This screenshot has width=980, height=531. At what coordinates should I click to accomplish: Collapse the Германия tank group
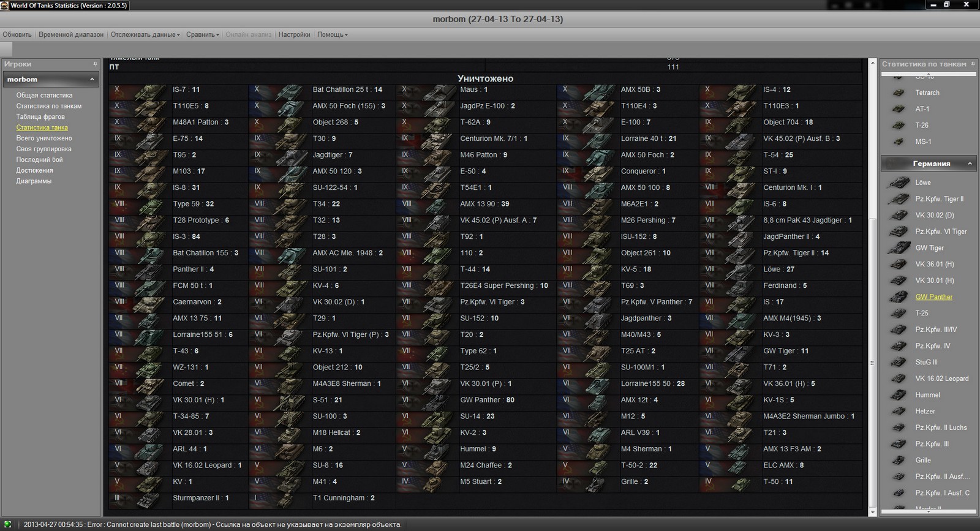(970, 164)
